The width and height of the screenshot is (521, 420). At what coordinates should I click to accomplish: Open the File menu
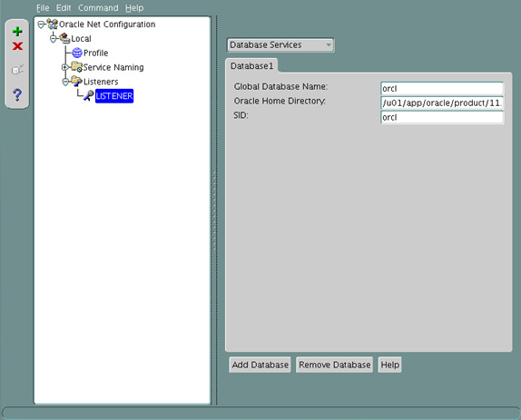pos(43,8)
